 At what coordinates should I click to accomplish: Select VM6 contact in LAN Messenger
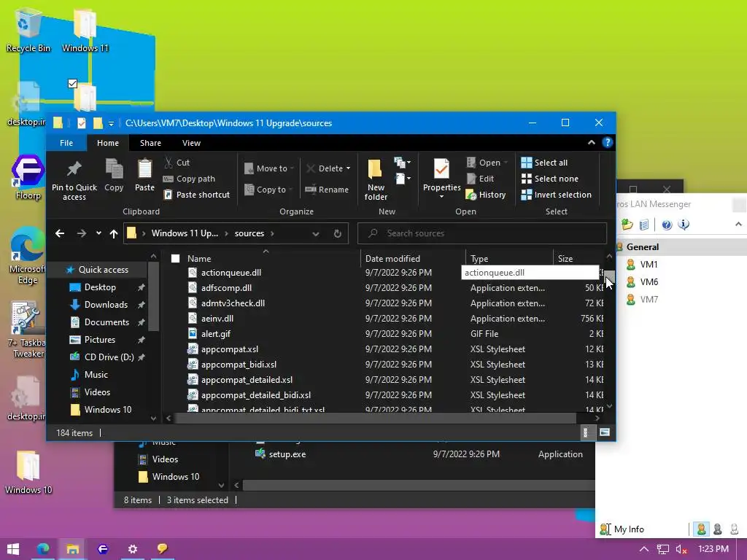click(649, 282)
